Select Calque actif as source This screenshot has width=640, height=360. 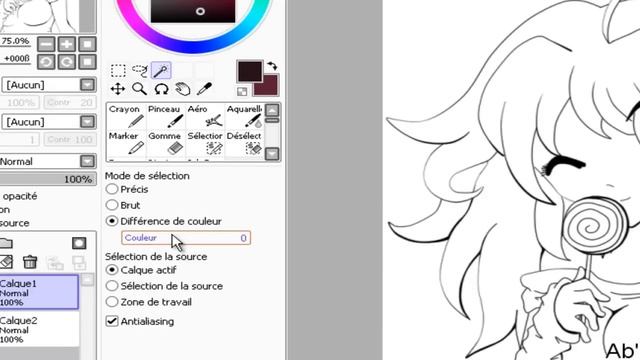click(x=112, y=270)
